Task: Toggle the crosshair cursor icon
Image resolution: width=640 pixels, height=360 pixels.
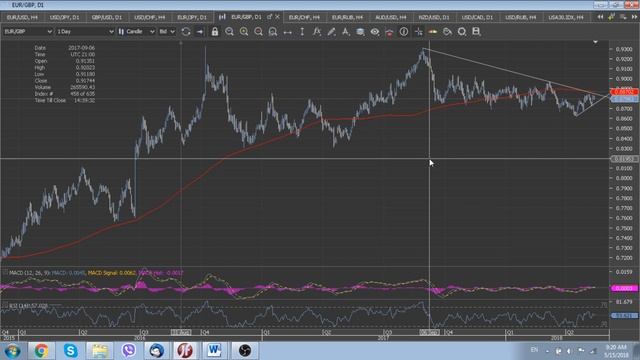Action: click(418, 31)
